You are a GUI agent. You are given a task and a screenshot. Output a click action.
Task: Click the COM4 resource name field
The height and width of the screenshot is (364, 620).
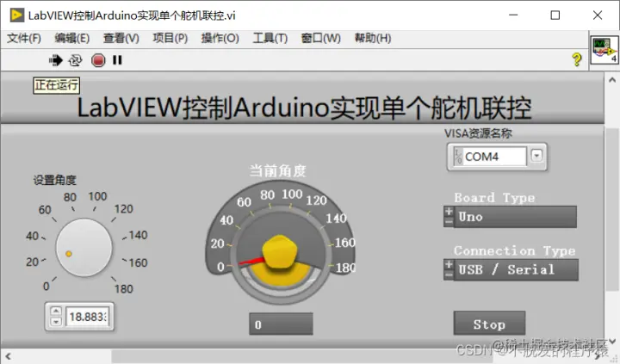(x=494, y=157)
